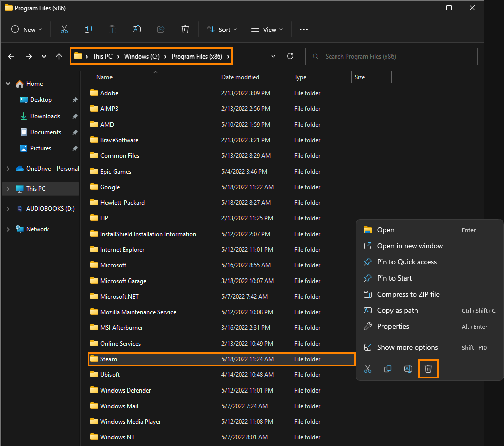Select Desktop in the navigation pane
The width and height of the screenshot is (504, 446).
coord(41,100)
